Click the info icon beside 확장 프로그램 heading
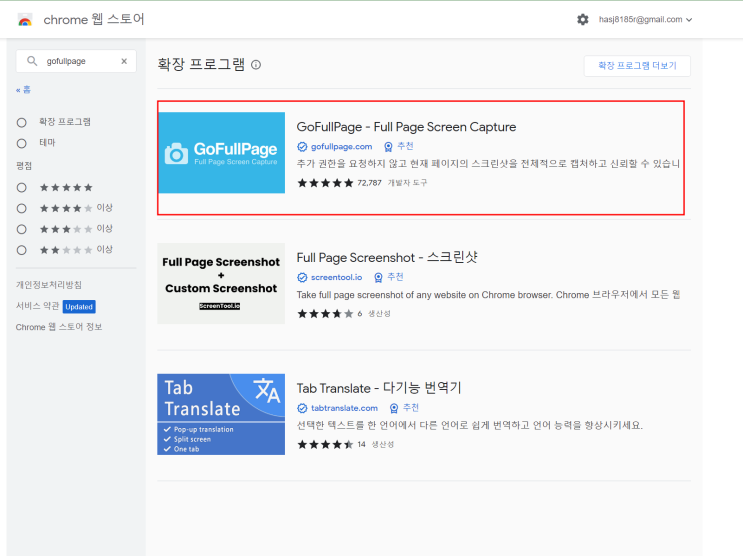743x556 pixels. pos(256,65)
